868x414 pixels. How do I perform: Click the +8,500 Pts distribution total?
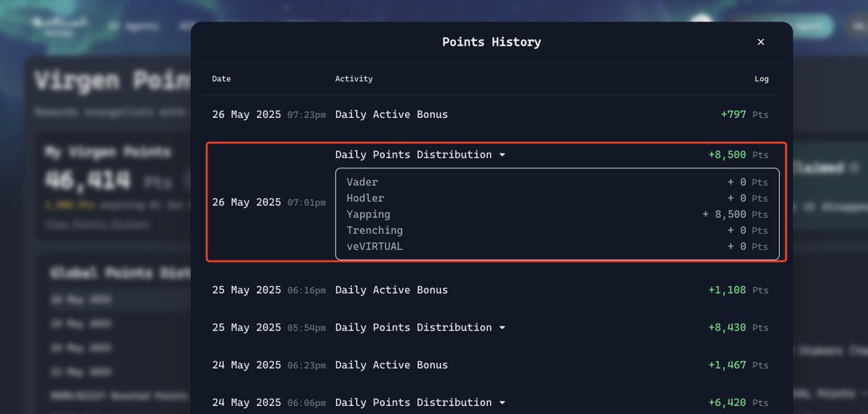coord(739,155)
